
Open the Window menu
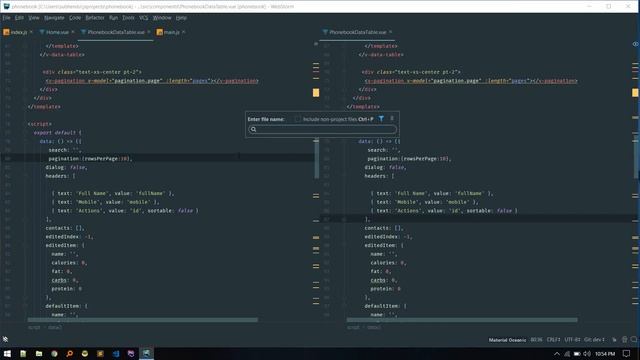[x=162, y=18]
